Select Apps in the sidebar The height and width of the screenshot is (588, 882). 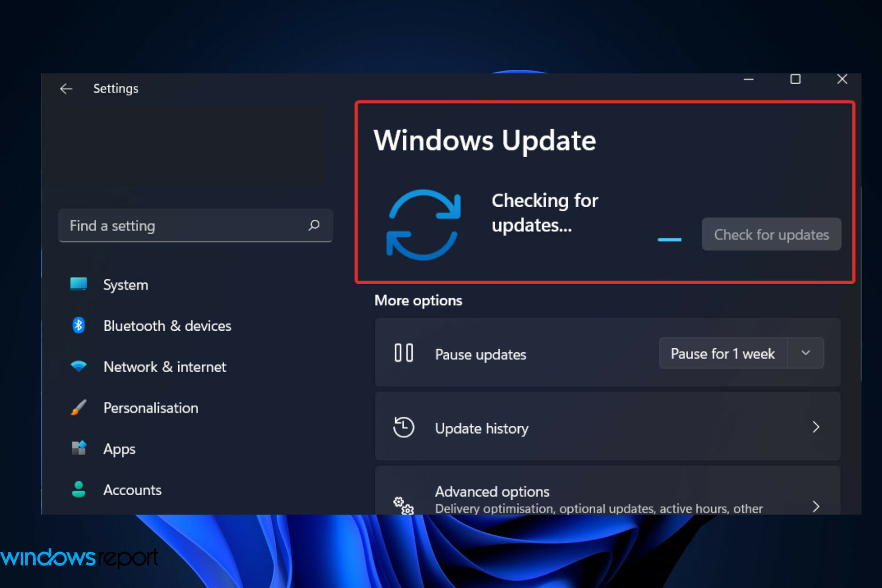pyautogui.click(x=119, y=449)
